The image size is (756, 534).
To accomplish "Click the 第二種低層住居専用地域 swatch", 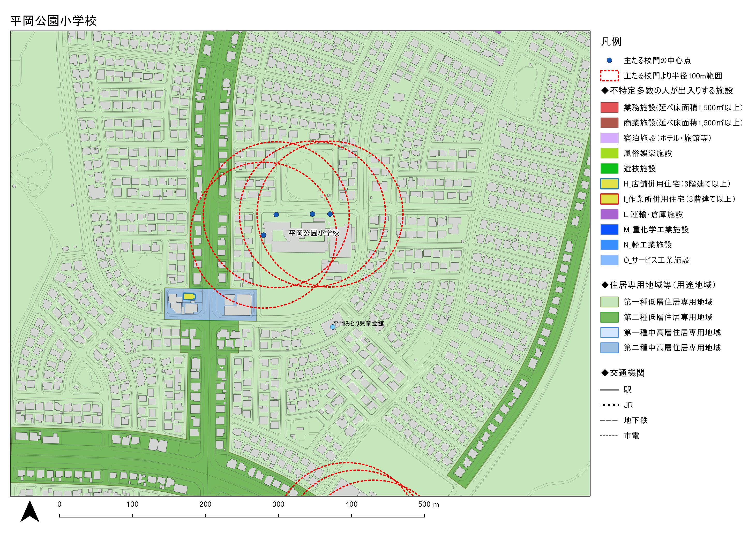I will (609, 317).
